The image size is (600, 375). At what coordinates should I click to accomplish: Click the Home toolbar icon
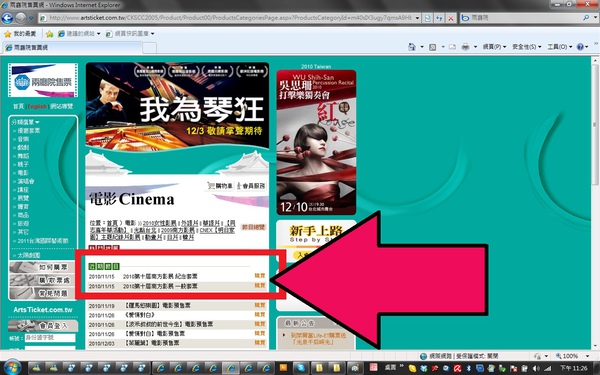pyautogui.click(x=412, y=47)
